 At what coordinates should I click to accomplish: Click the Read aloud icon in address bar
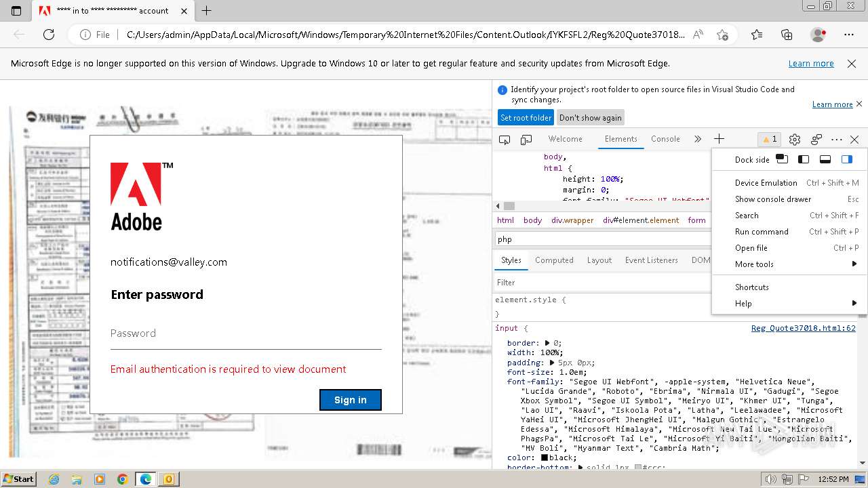point(698,35)
